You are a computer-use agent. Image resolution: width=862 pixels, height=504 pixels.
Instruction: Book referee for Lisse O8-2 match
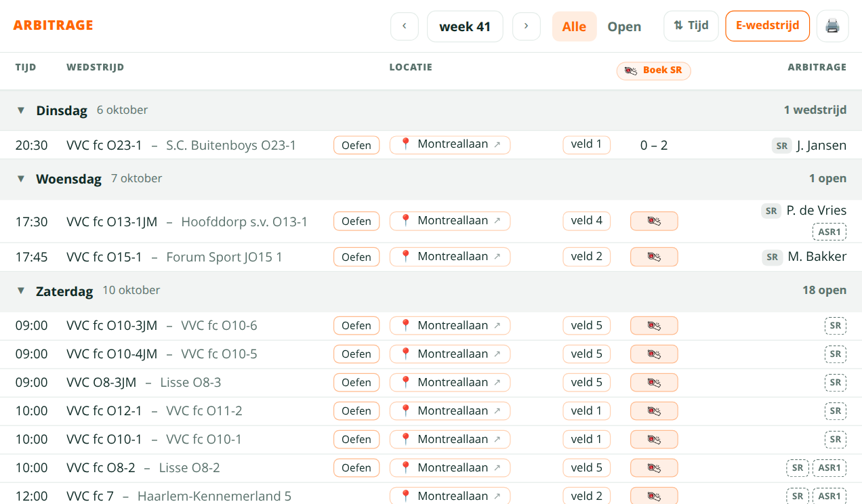coord(654,467)
